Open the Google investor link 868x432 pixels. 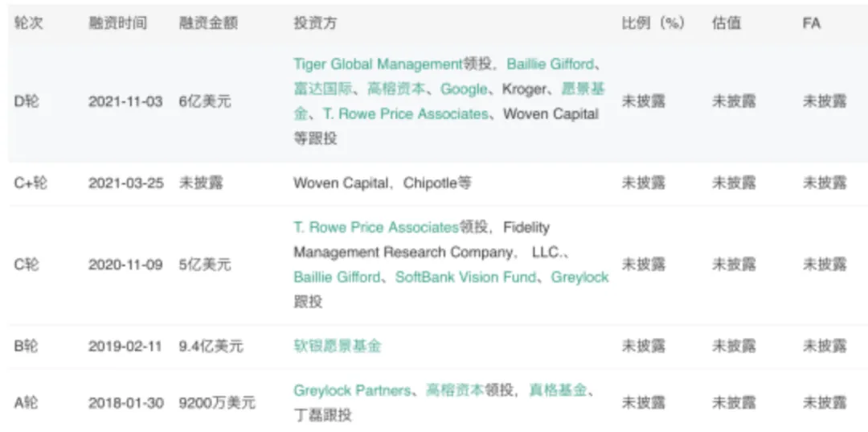pos(464,89)
